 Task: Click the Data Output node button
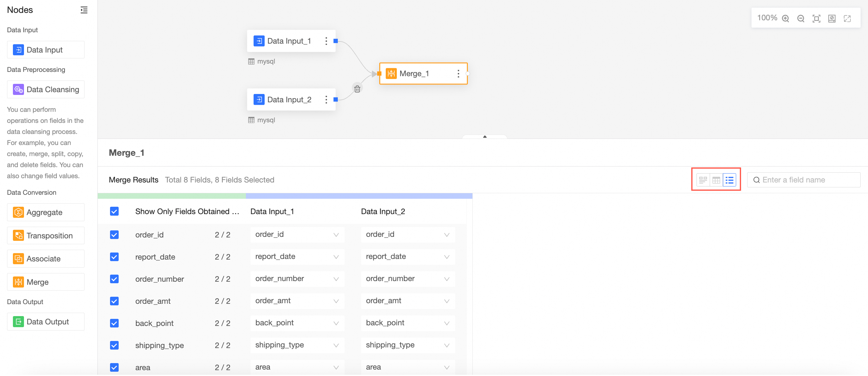[45, 321]
